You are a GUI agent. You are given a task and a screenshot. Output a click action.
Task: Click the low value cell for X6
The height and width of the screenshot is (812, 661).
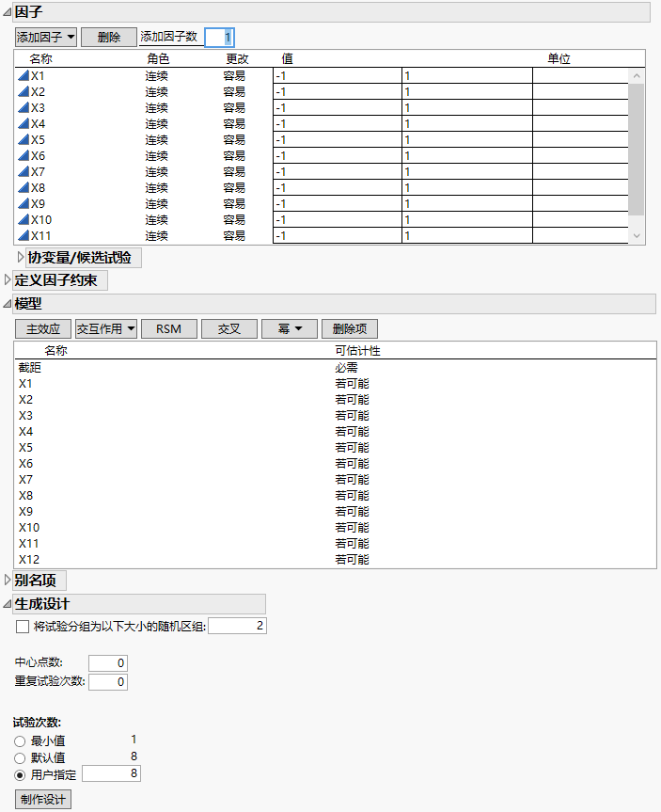(x=338, y=156)
